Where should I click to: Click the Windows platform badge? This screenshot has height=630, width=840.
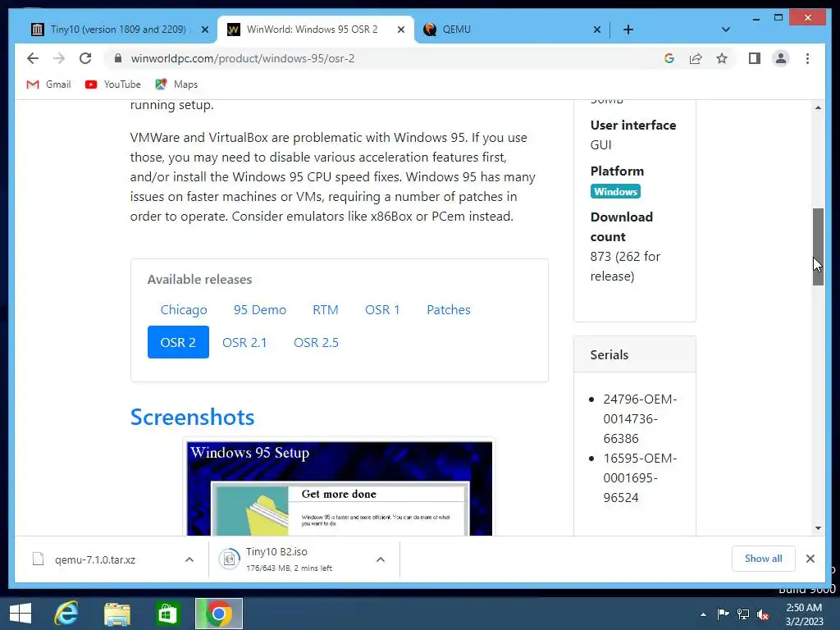[615, 191]
